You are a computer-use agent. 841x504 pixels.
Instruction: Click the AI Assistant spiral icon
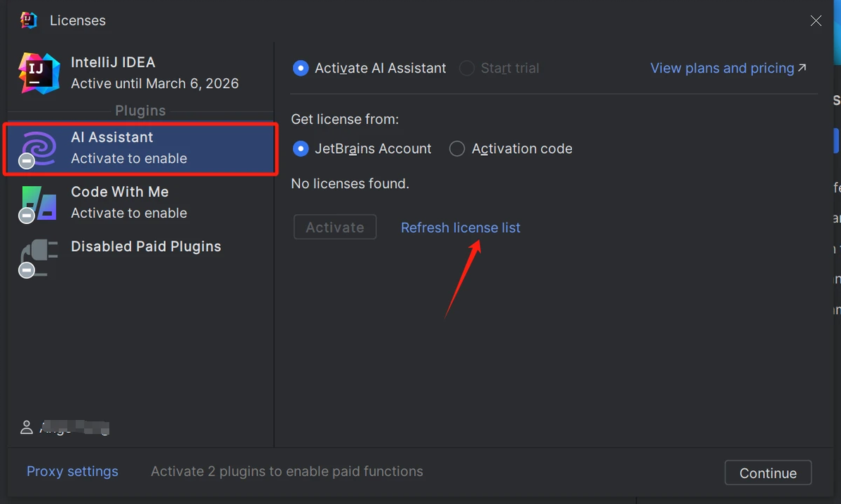38,148
